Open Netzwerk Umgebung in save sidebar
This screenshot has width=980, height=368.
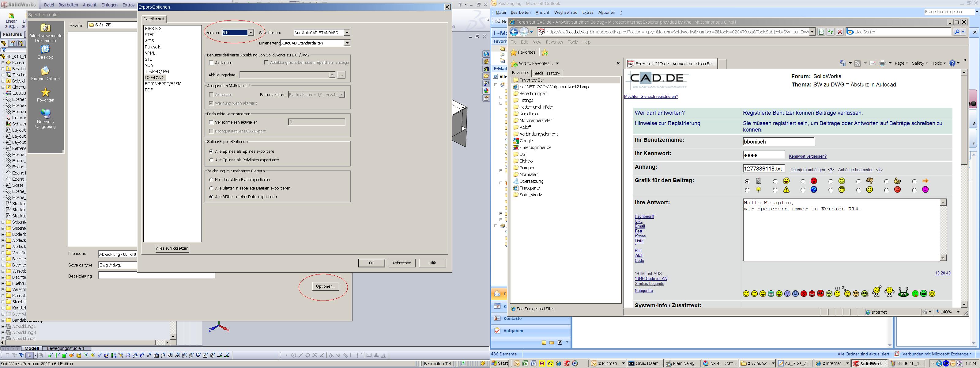45,119
